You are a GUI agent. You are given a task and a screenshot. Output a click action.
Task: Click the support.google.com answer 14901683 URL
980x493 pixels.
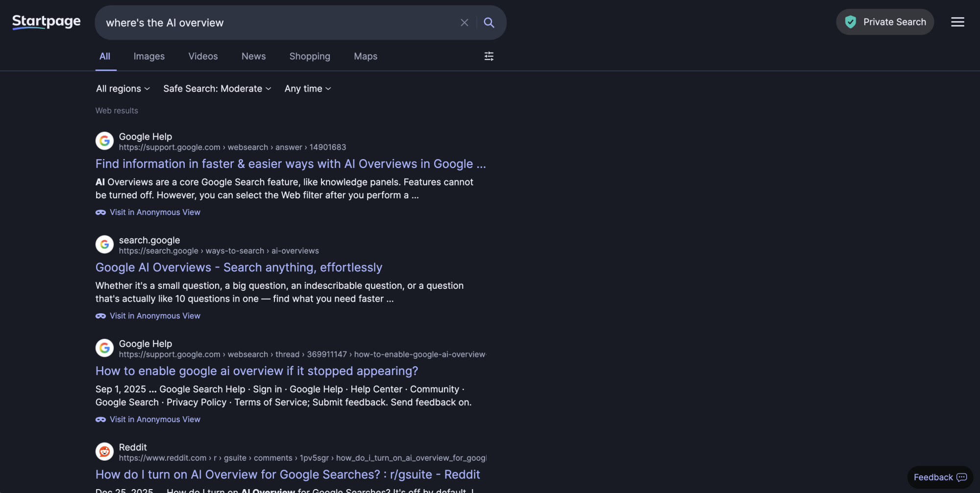click(232, 147)
